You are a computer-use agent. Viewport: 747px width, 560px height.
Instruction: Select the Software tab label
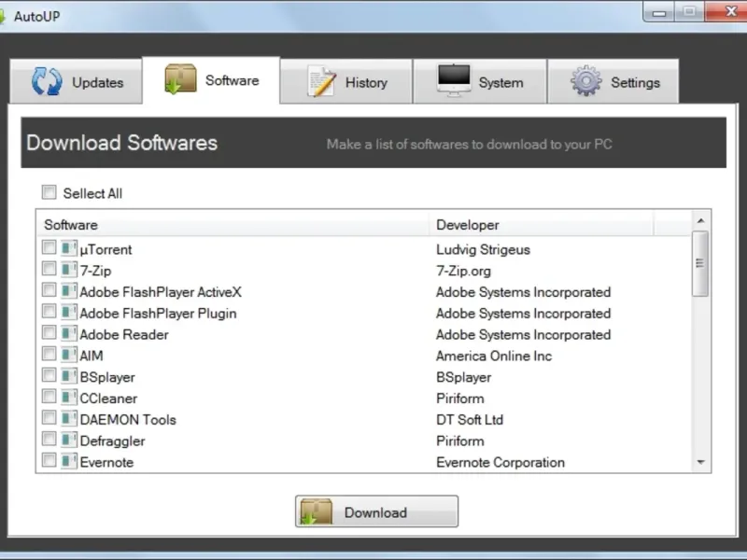(x=232, y=80)
